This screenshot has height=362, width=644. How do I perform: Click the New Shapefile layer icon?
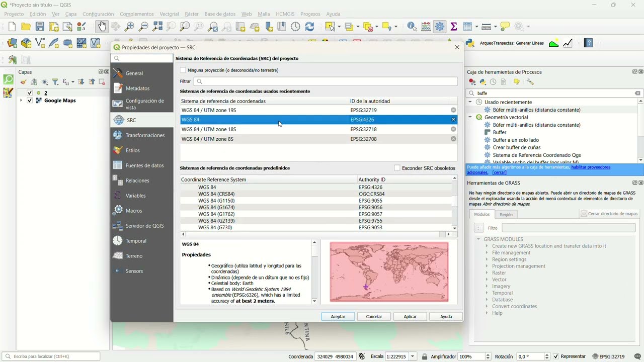click(40, 43)
